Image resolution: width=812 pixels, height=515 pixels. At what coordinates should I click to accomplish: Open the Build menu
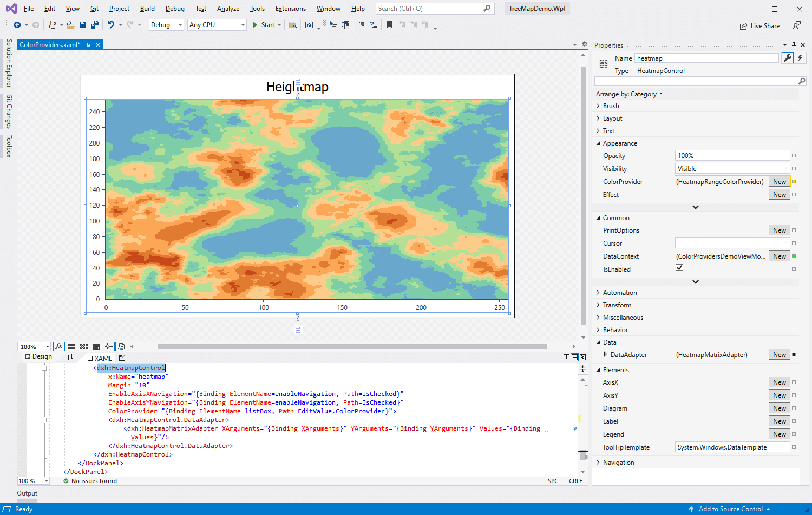pos(147,9)
